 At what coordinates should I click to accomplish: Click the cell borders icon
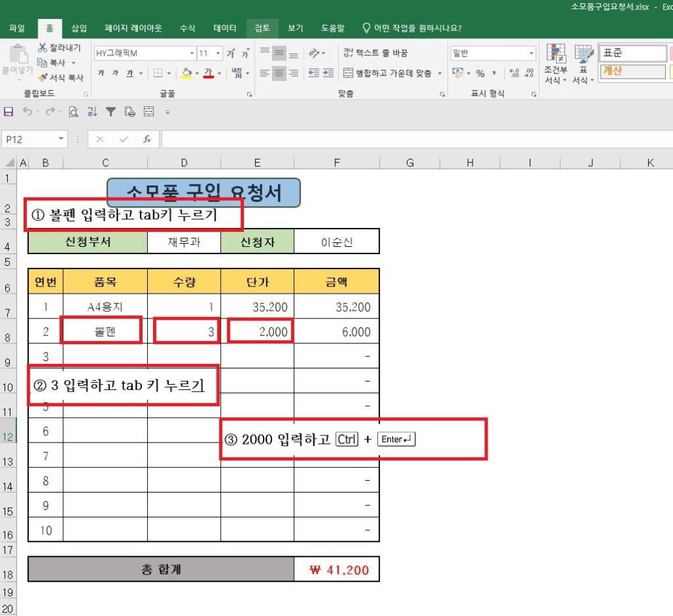[158, 73]
